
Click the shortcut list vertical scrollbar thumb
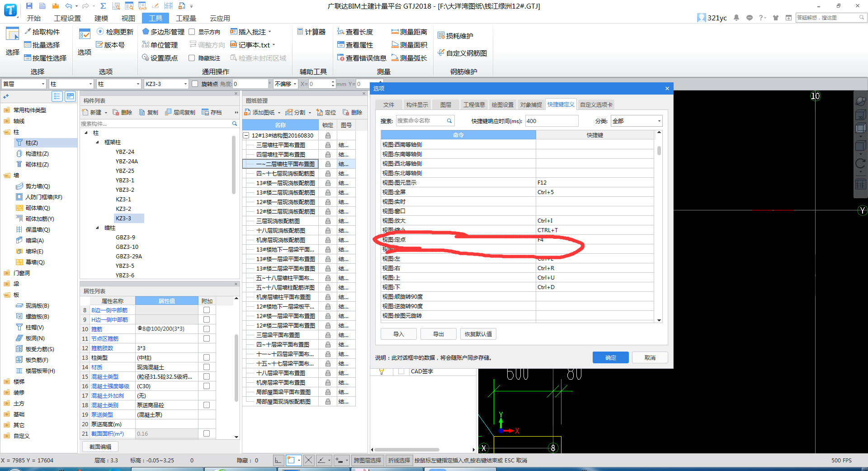pyautogui.click(x=659, y=150)
